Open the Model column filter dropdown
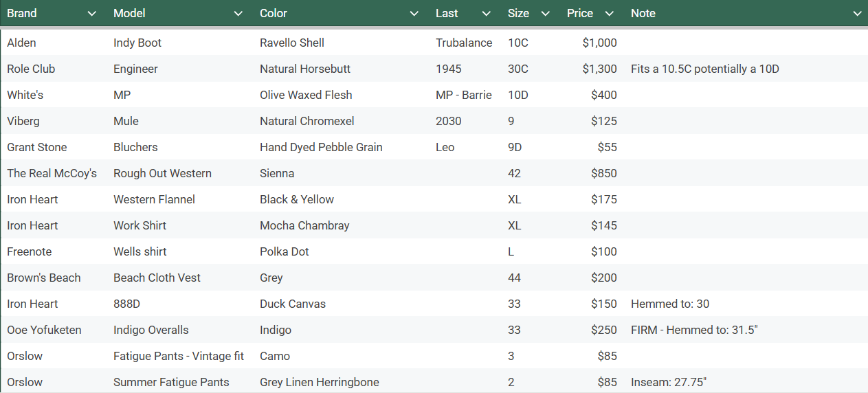868x393 pixels. coord(238,14)
